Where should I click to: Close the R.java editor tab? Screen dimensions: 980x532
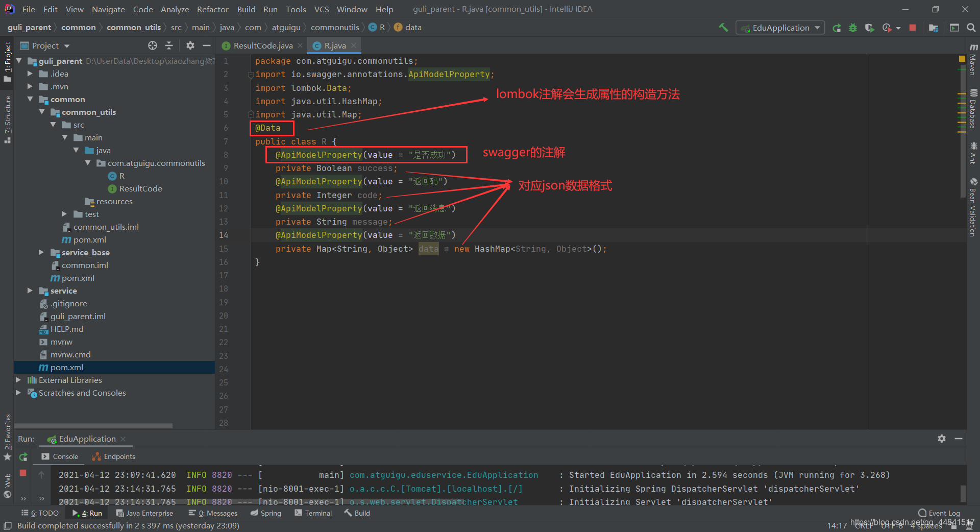point(354,45)
